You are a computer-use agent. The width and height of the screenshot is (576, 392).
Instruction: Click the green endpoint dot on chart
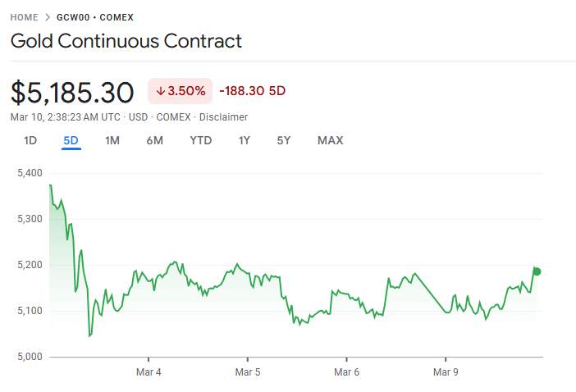[x=537, y=271]
